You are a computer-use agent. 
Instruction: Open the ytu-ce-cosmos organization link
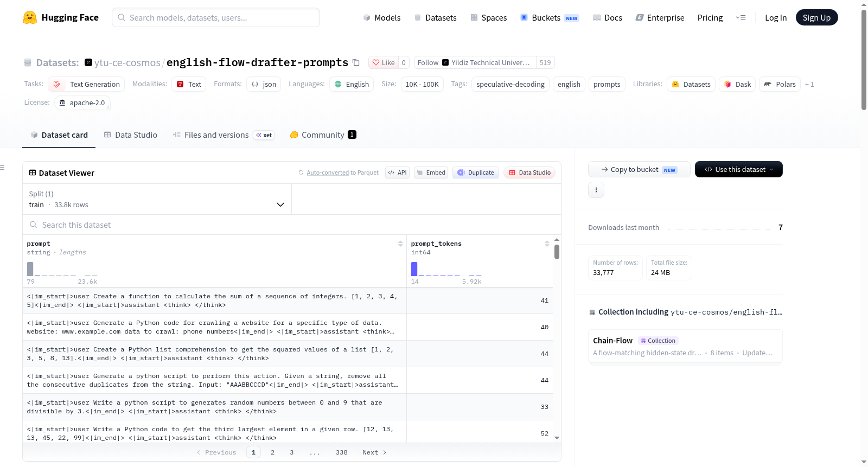(x=127, y=62)
